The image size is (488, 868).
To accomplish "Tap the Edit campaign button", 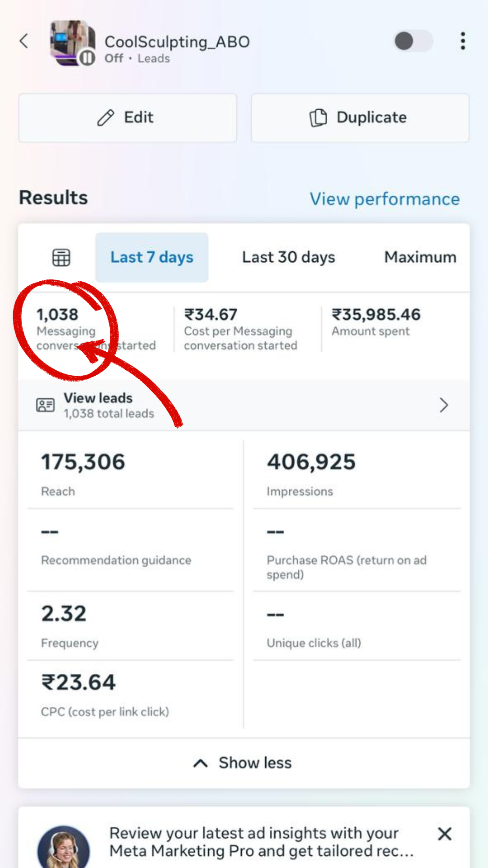I will 127,118.
